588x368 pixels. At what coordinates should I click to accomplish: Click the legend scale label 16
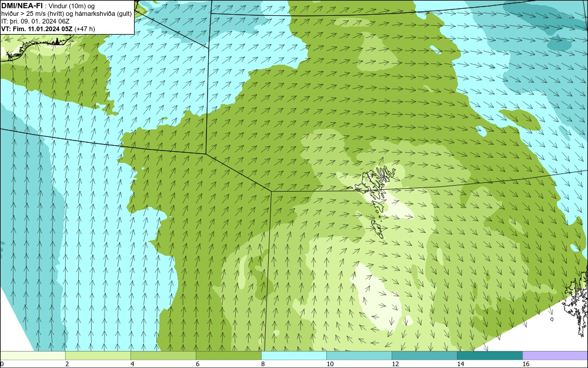point(526,364)
